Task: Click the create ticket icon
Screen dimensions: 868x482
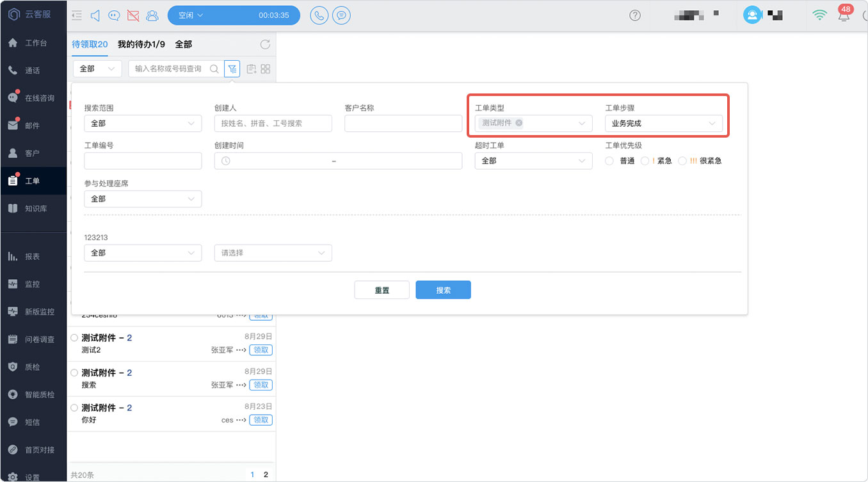Action: pyautogui.click(x=252, y=69)
